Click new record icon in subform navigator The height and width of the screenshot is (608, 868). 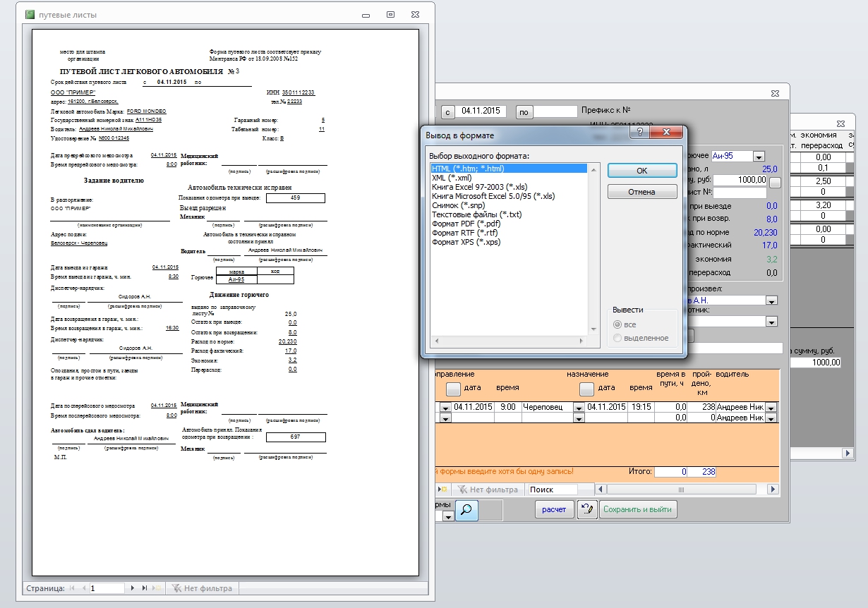pos(442,490)
